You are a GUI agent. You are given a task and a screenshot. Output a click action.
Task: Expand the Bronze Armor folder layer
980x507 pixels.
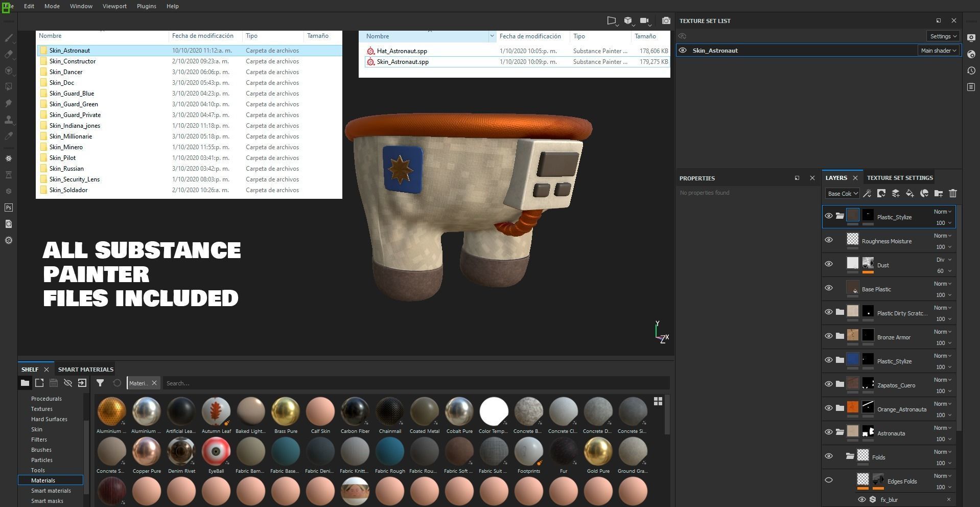(840, 336)
